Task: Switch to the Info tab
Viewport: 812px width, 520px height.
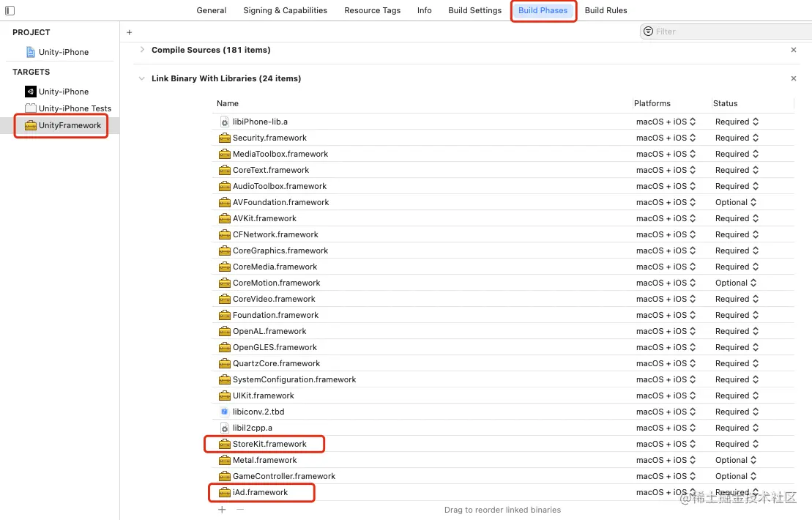Action: (x=424, y=10)
